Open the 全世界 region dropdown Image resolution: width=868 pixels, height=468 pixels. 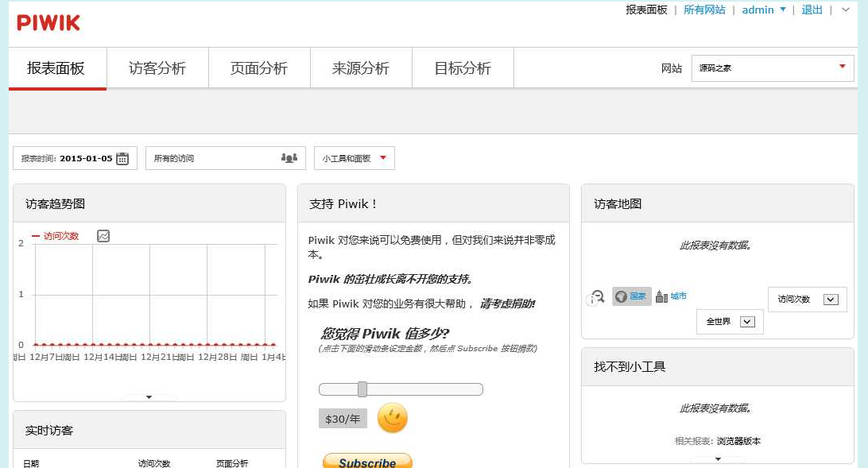pyautogui.click(x=729, y=321)
